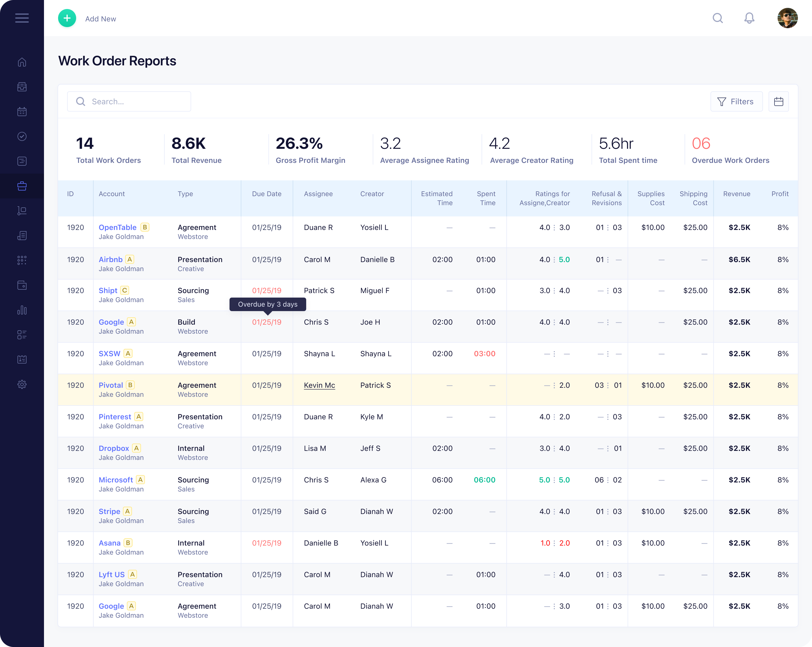Click the Overdue Work Orders stat
The height and width of the screenshot is (647, 812).
click(x=730, y=150)
